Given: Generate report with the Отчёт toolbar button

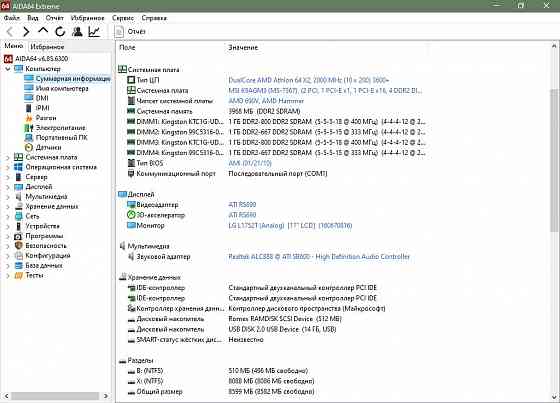Looking at the screenshot, I should (130, 32).
